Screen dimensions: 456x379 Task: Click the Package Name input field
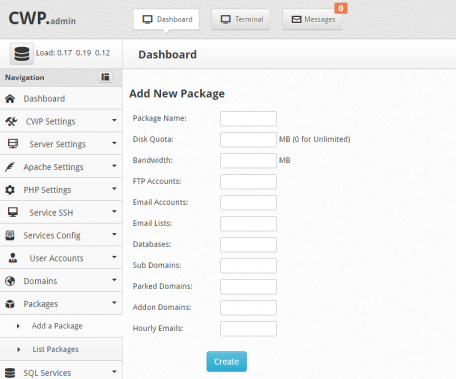pyautogui.click(x=248, y=119)
